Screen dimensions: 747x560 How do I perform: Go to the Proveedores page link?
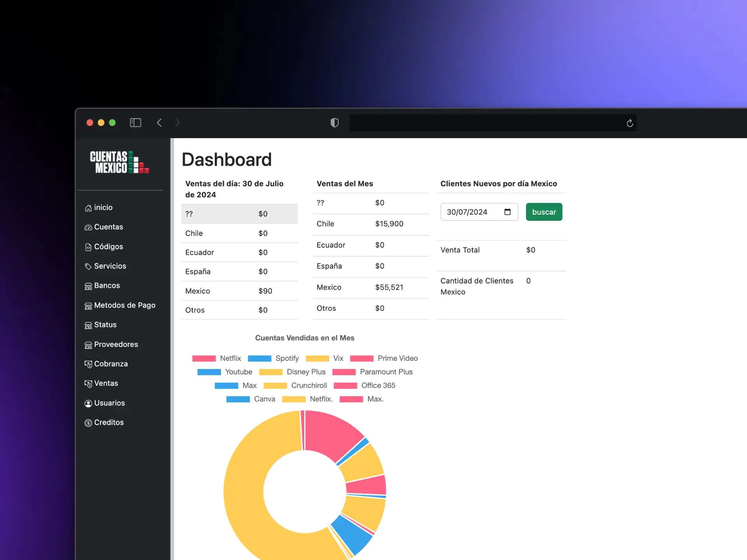tap(111, 345)
